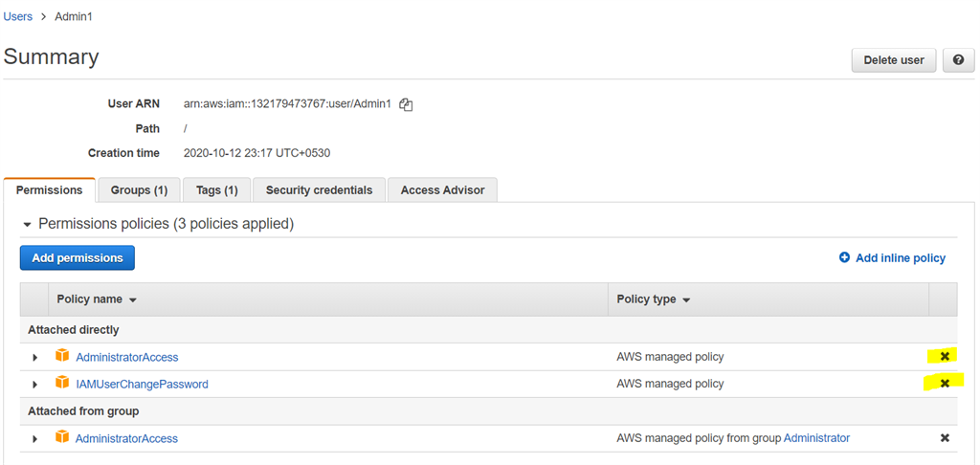980x465 pixels.
Task: Collapse the Permissions policies section
Action: pos(27,225)
